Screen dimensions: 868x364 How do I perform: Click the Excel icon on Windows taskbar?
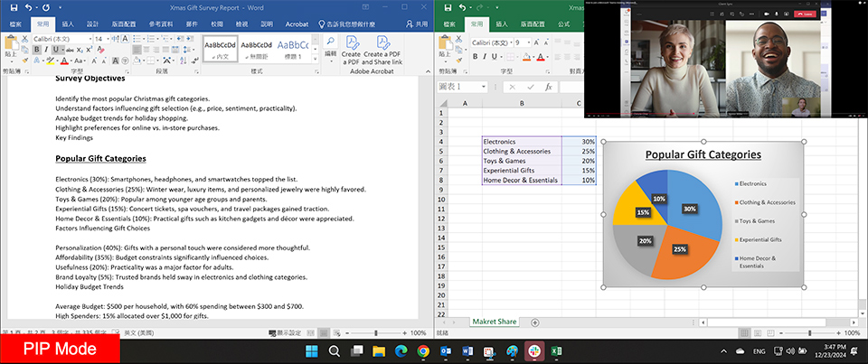pos(558,350)
